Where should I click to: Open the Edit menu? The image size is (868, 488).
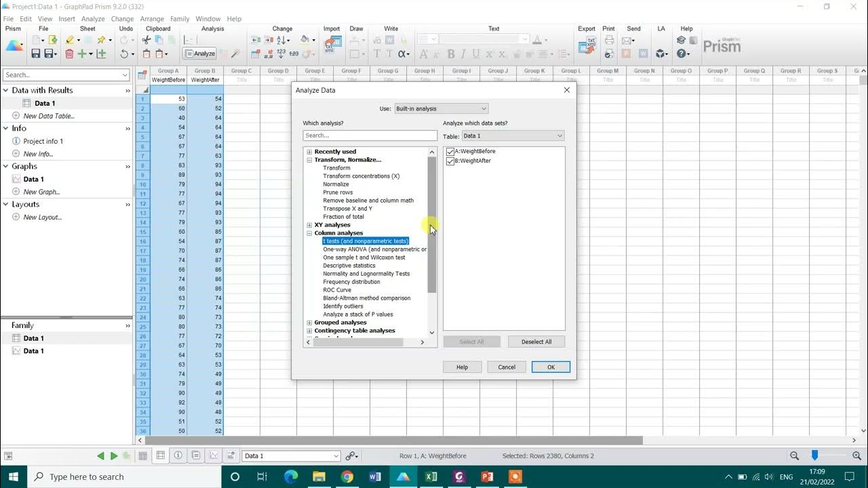(26, 19)
